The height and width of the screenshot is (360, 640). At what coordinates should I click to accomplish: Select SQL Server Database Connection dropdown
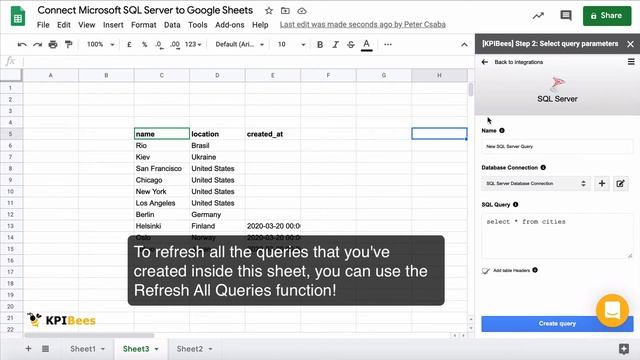536,184
